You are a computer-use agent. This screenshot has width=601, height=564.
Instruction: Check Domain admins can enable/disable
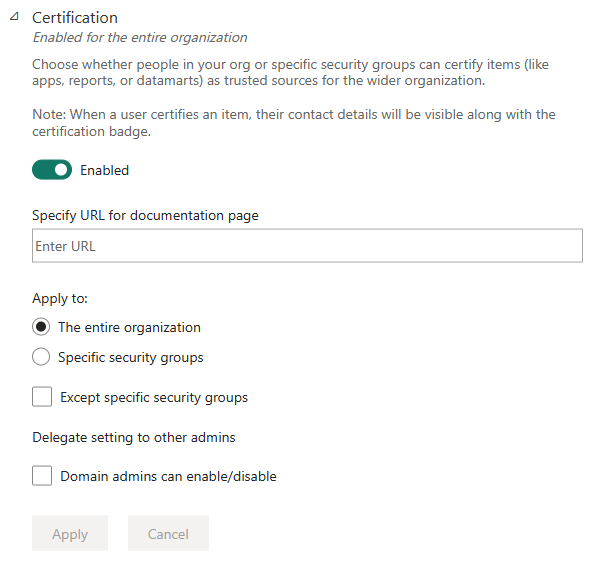pyautogui.click(x=42, y=476)
